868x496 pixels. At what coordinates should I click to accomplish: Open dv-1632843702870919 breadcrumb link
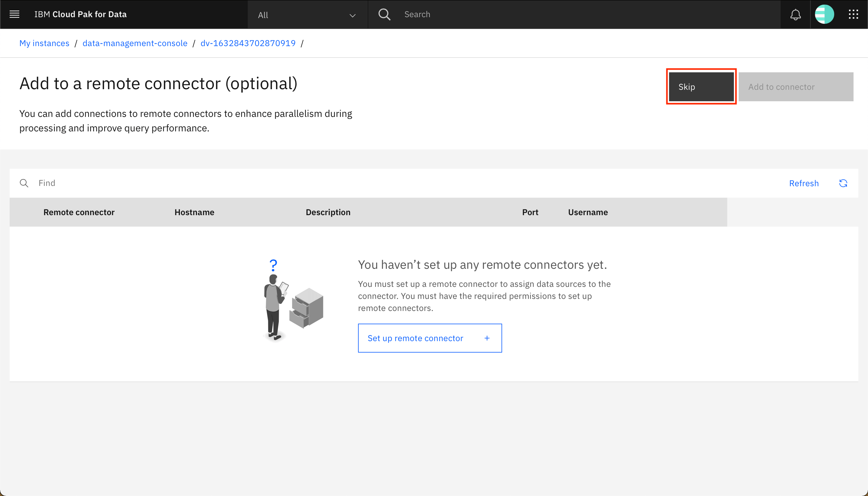[248, 43]
